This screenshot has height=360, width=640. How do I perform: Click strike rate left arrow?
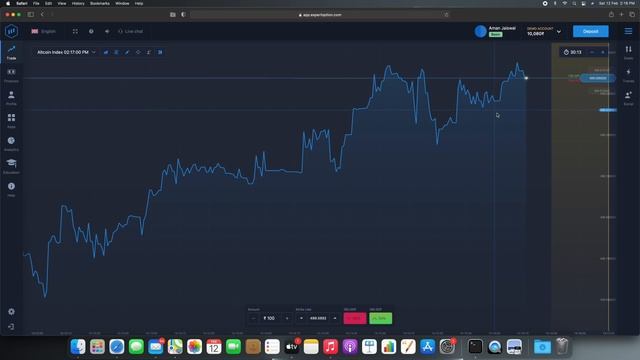tap(301, 318)
